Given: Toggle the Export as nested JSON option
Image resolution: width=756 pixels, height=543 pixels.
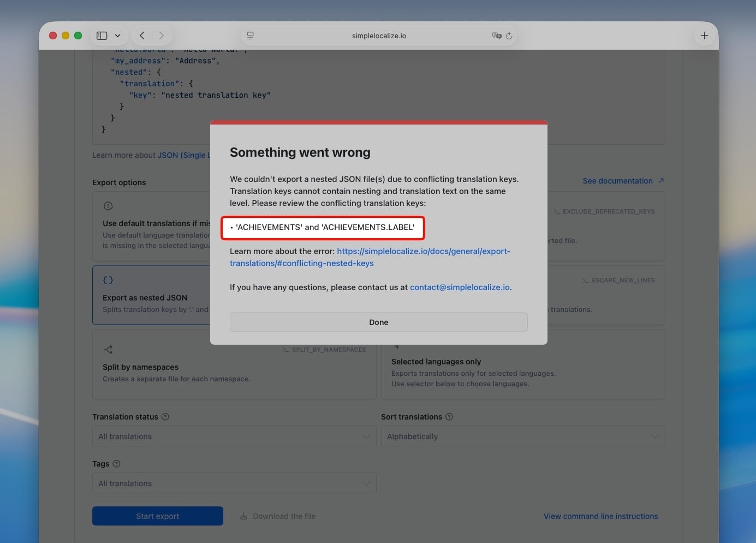Looking at the screenshot, I should 151,295.
